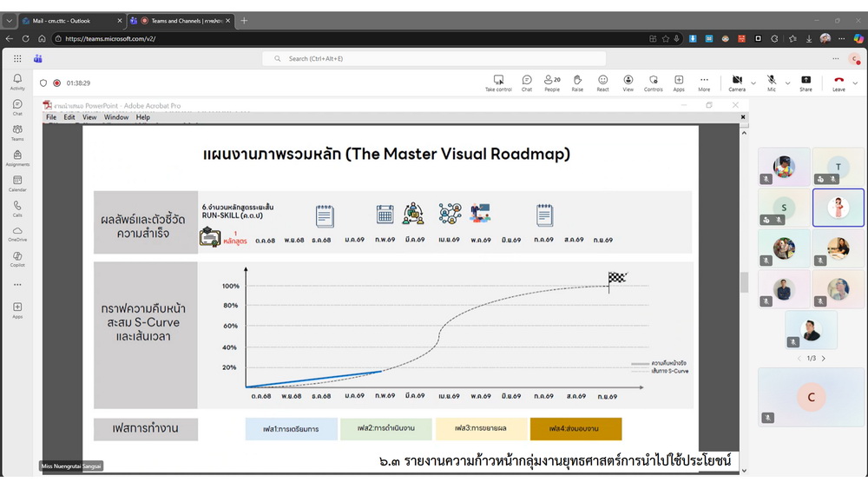Open the View layout menu
This screenshot has height=489, width=868.
[x=628, y=83]
